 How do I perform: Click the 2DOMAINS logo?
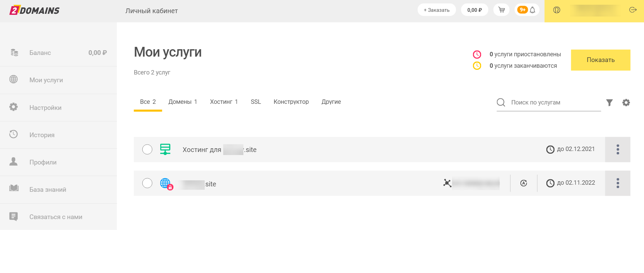tap(34, 10)
